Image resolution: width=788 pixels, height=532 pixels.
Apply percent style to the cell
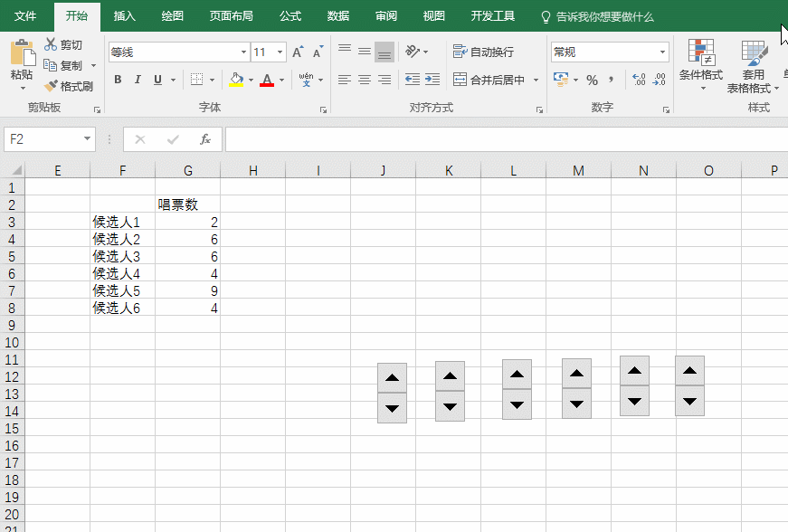(593, 81)
